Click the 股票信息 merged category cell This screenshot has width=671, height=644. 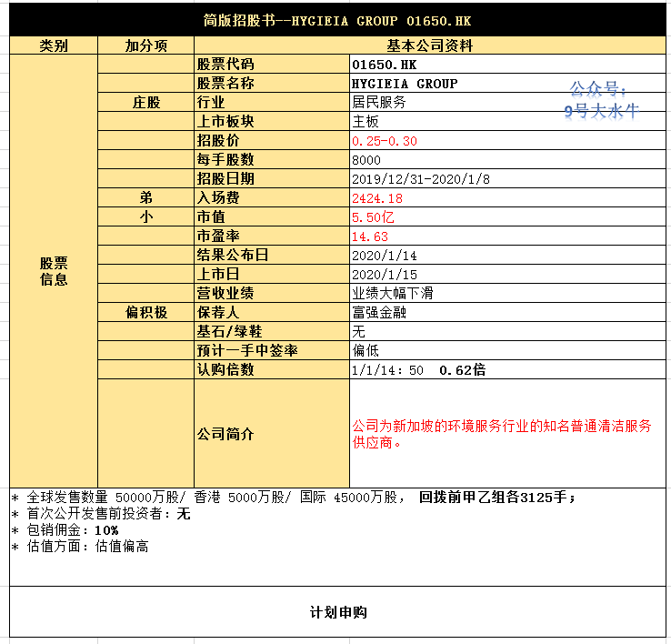54,271
